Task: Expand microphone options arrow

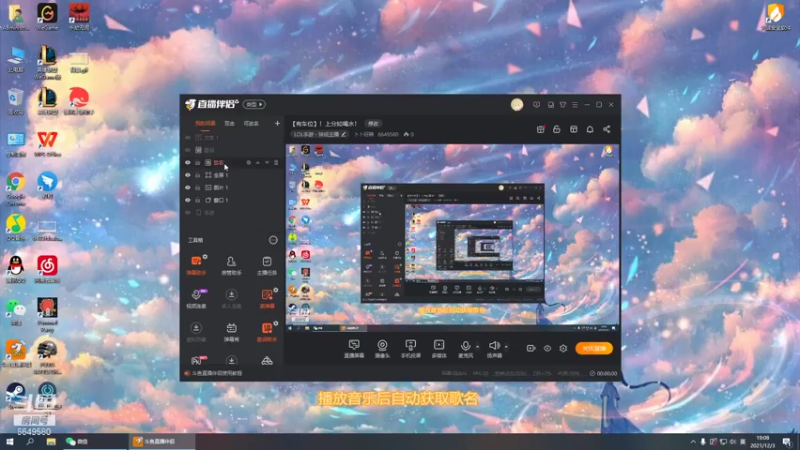Action: (x=478, y=346)
